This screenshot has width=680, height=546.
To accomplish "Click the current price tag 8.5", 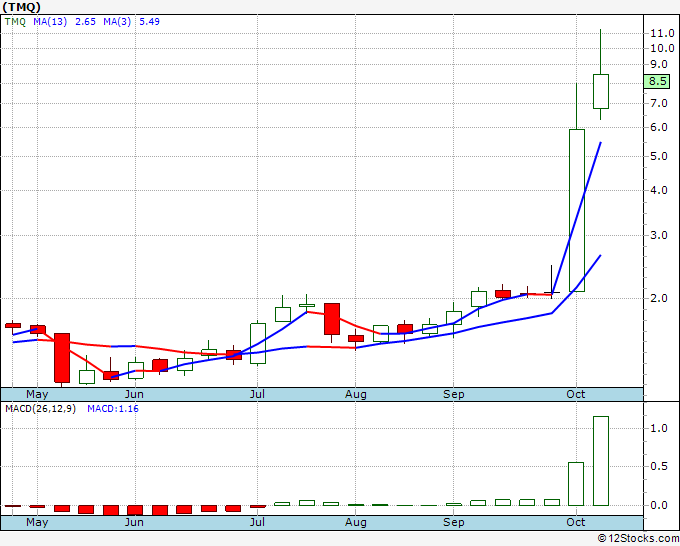I will 657,82.
